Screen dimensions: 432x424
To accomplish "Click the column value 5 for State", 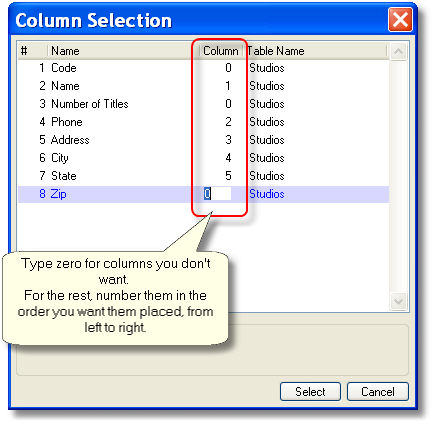I will tap(228, 176).
